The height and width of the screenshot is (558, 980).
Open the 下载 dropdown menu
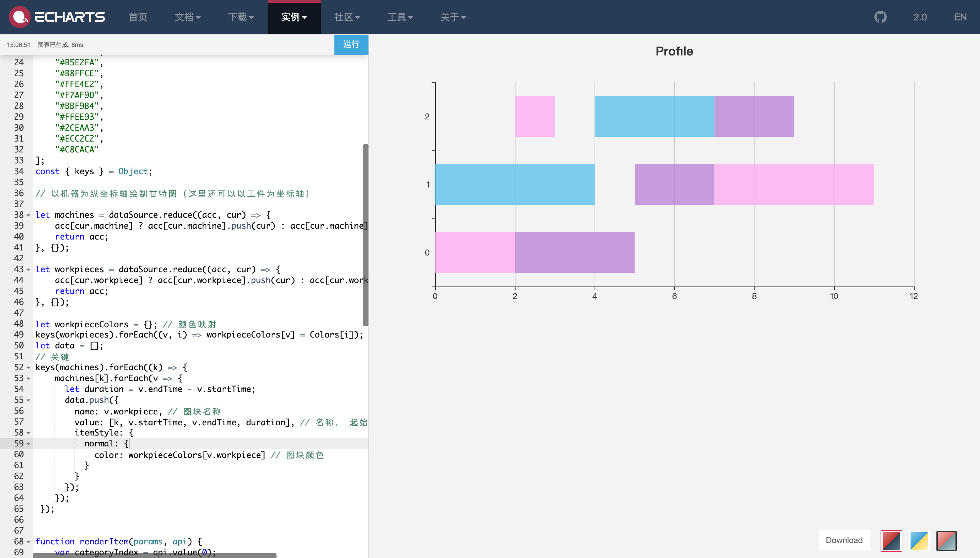coord(240,17)
